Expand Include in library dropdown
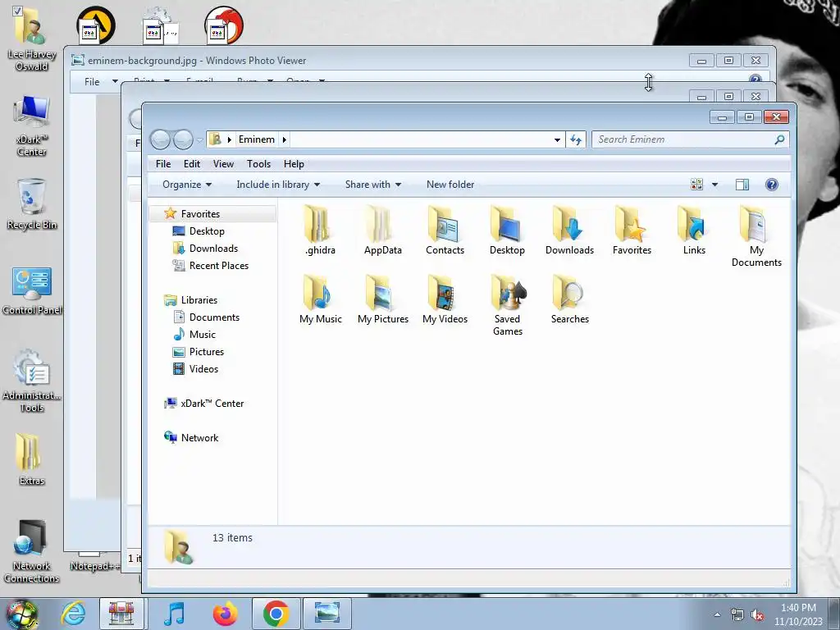The width and height of the screenshot is (840, 630). [x=278, y=185]
